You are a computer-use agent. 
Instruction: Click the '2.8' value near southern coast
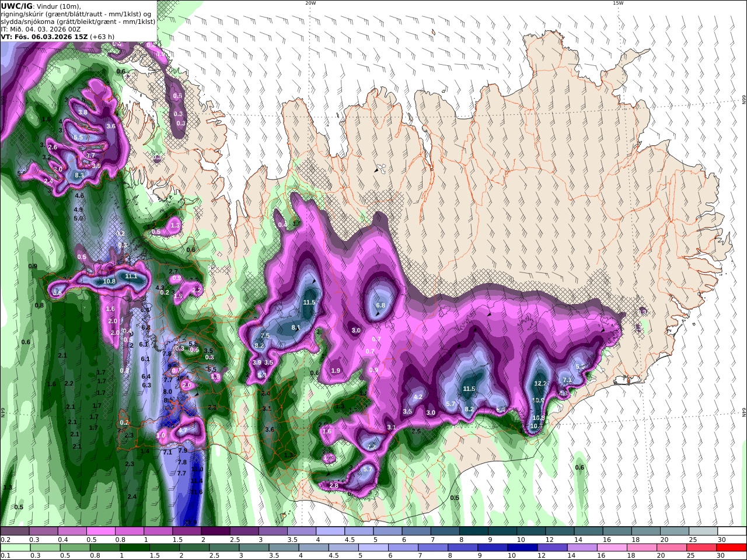click(334, 485)
